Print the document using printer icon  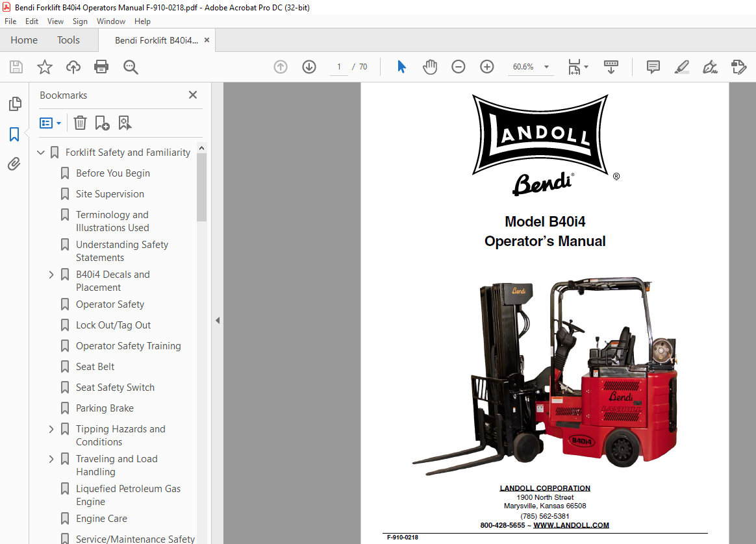point(102,67)
